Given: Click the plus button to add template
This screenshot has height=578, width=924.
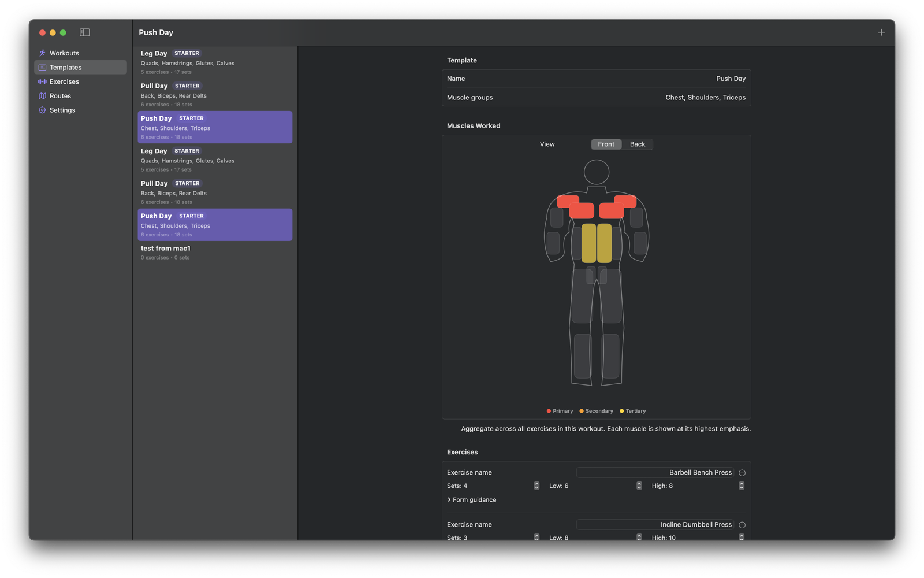Looking at the screenshot, I should tap(881, 32).
